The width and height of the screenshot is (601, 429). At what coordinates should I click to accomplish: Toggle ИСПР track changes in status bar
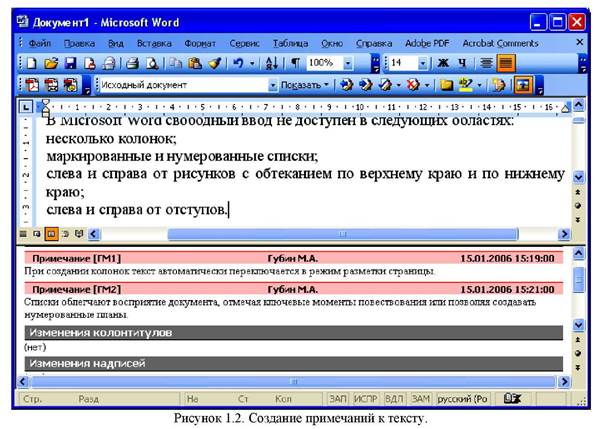pos(365,399)
